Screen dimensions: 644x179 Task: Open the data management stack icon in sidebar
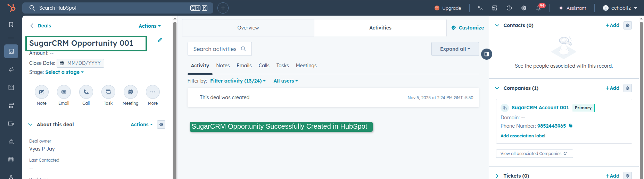(x=11, y=160)
